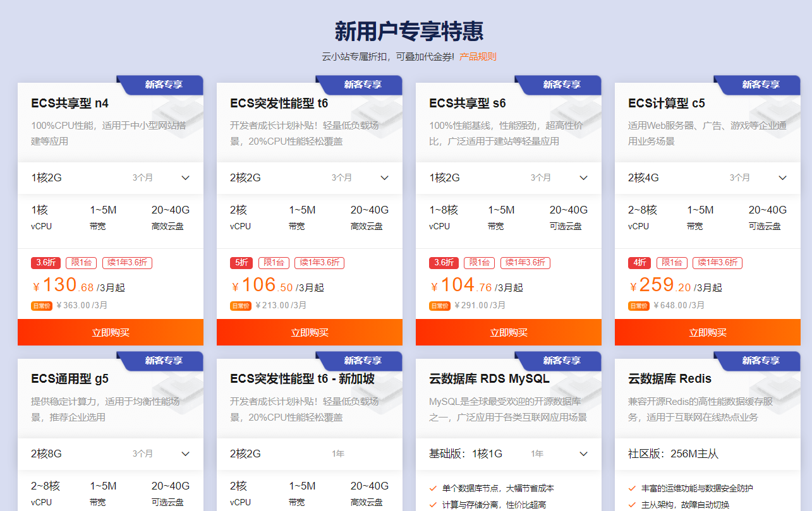Click the 日常价 tag beside ¥648.00

[x=639, y=306]
